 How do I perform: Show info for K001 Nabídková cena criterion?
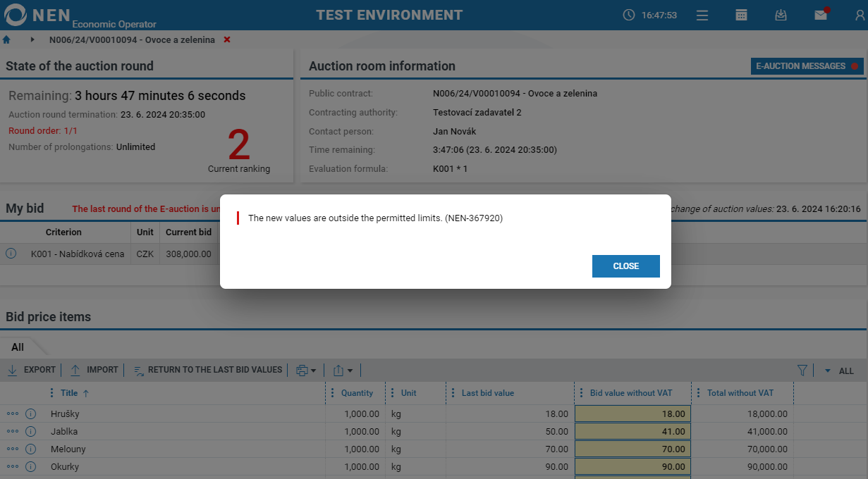point(11,254)
